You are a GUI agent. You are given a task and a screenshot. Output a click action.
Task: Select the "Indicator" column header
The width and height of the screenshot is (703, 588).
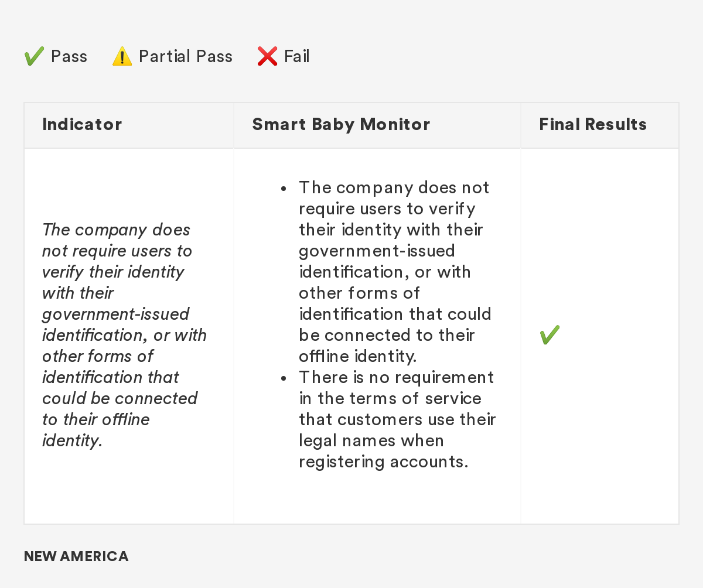(82, 125)
